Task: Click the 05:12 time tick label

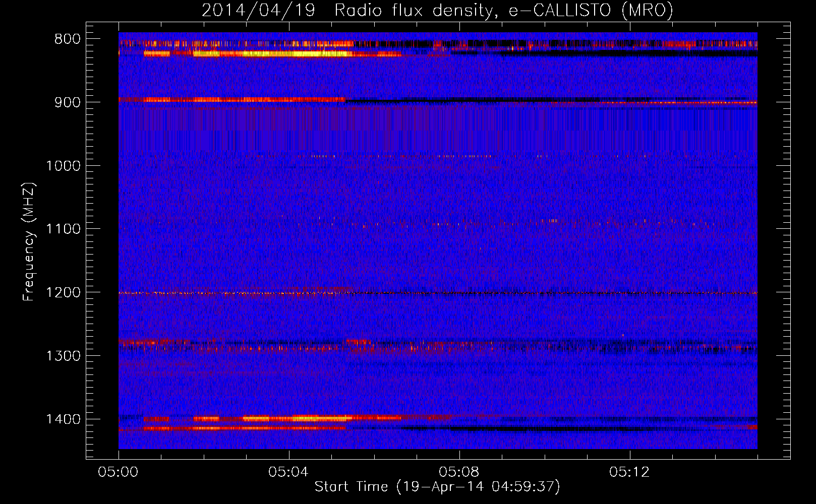Action: 630,472
